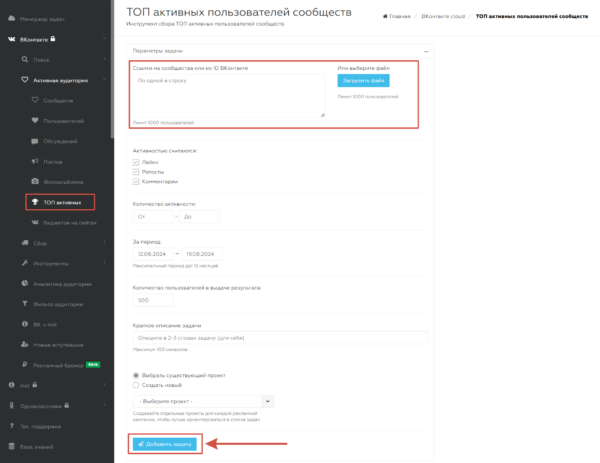Click the heart icon next to Сообществ

(x=35, y=100)
